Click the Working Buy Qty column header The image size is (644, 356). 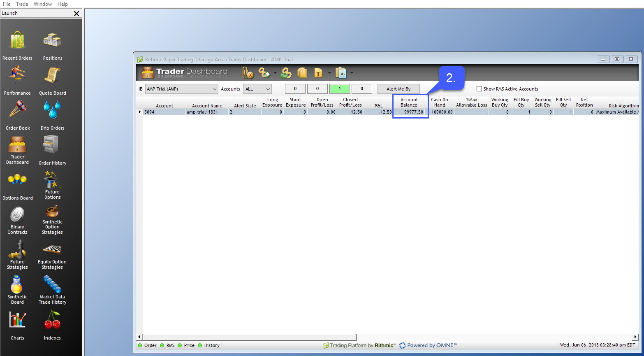(500, 102)
